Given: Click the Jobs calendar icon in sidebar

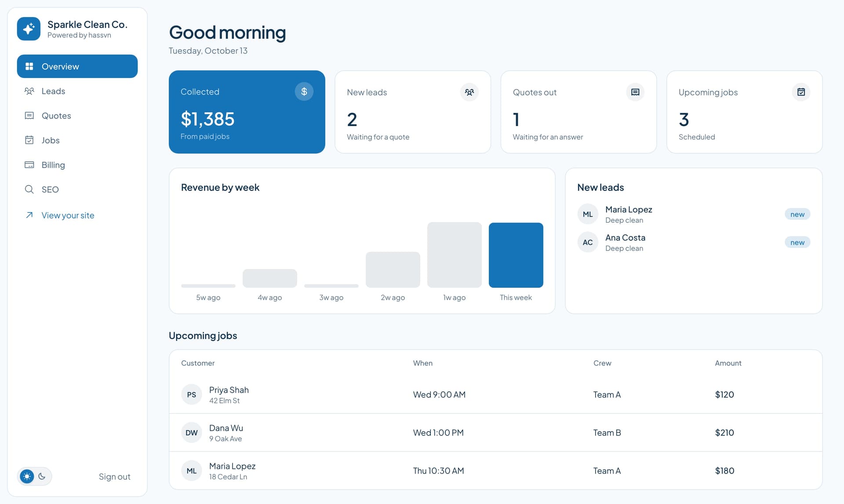Looking at the screenshot, I should tap(29, 140).
